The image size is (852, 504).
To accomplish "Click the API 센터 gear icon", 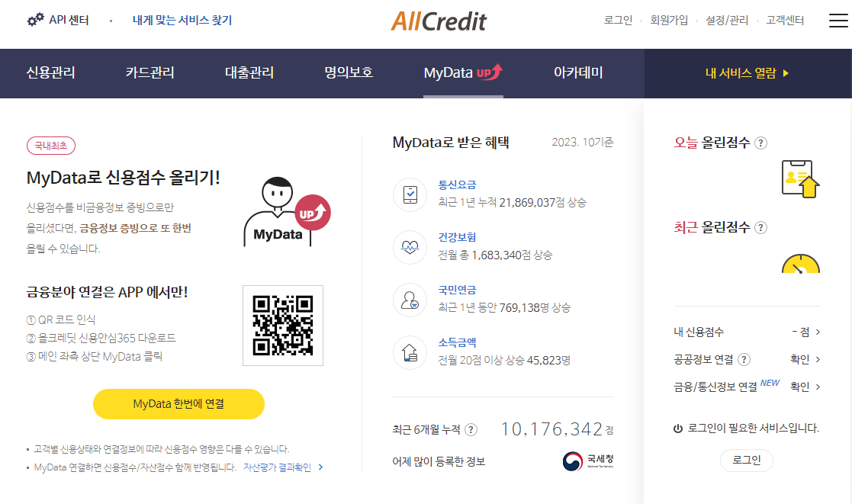I will (35, 20).
